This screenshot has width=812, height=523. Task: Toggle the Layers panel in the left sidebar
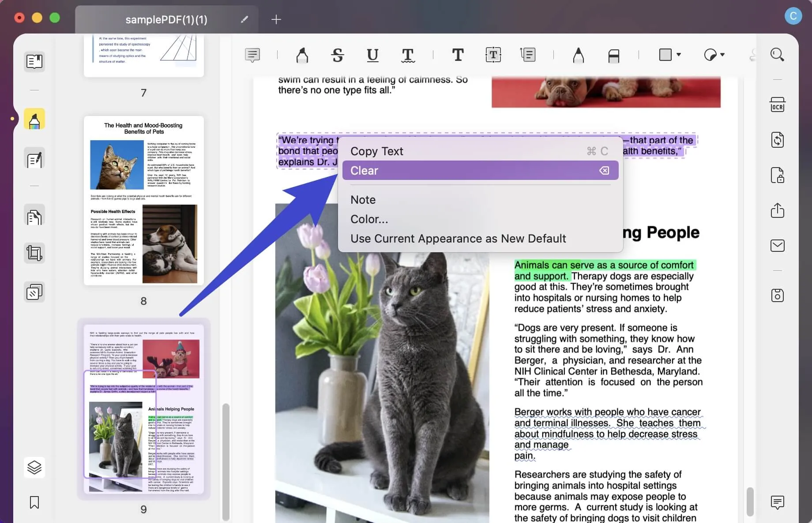tap(34, 467)
